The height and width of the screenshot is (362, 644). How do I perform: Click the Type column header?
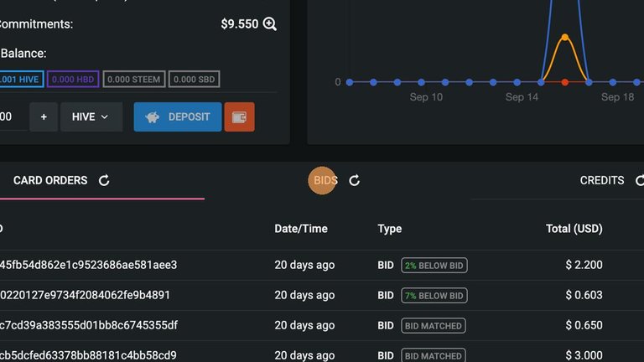(x=389, y=229)
